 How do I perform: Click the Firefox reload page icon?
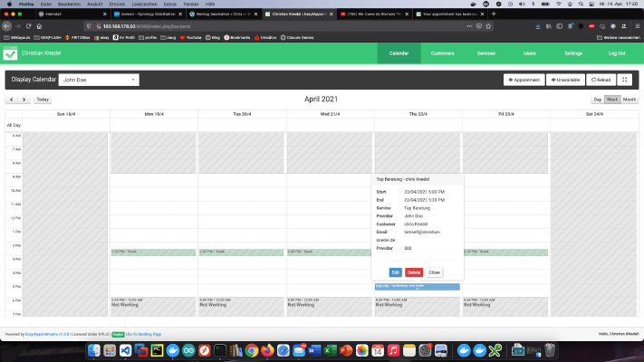[x=28, y=26]
